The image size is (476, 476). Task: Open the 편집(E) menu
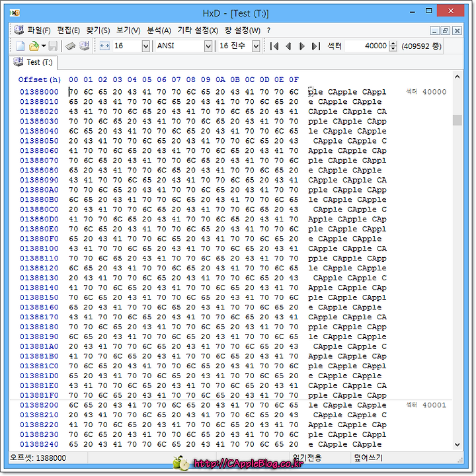[x=68, y=30]
